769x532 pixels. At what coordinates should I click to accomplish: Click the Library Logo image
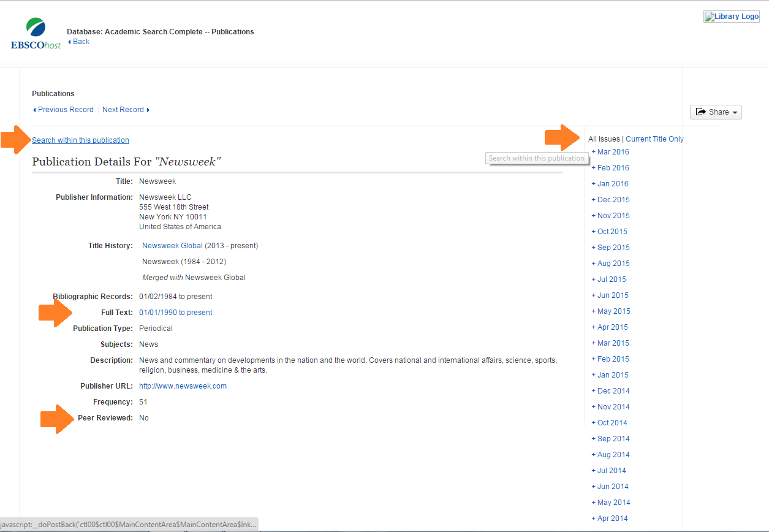731,16
